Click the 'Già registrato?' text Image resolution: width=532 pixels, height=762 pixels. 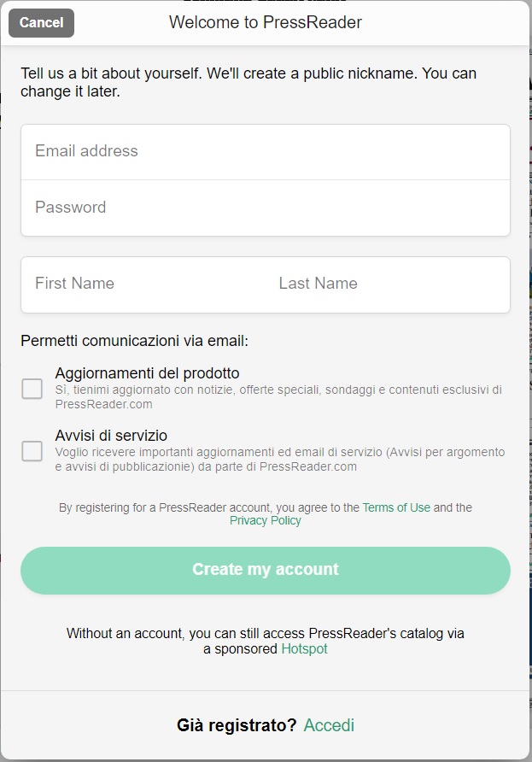coord(237,725)
